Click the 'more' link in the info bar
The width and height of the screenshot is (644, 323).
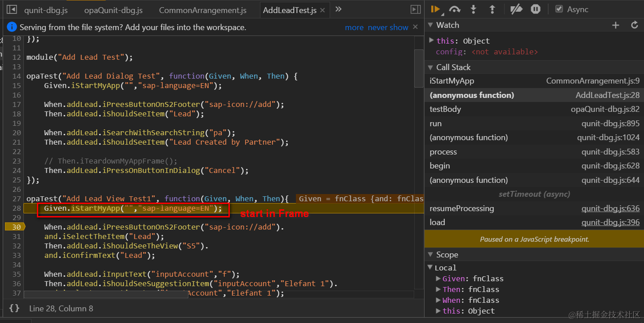tap(354, 27)
